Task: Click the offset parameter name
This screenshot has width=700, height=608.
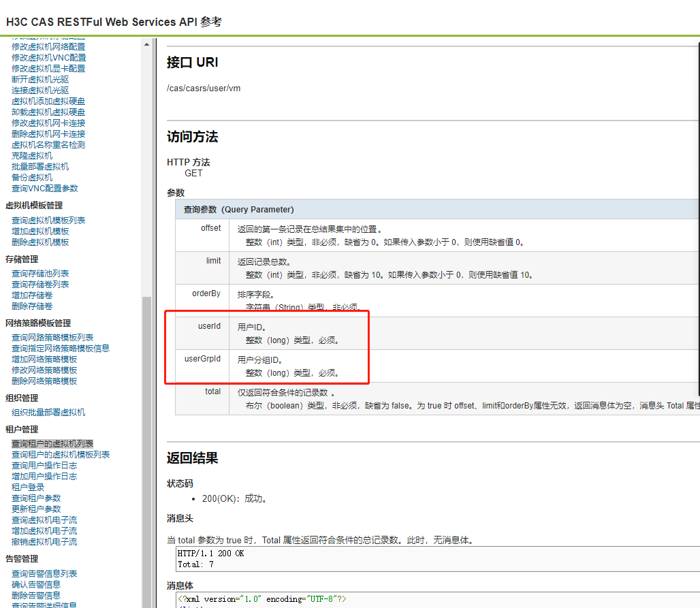Action: click(210, 228)
